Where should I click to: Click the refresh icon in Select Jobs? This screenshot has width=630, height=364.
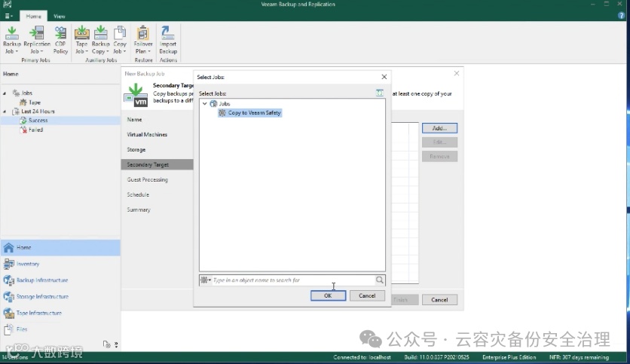tap(380, 93)
